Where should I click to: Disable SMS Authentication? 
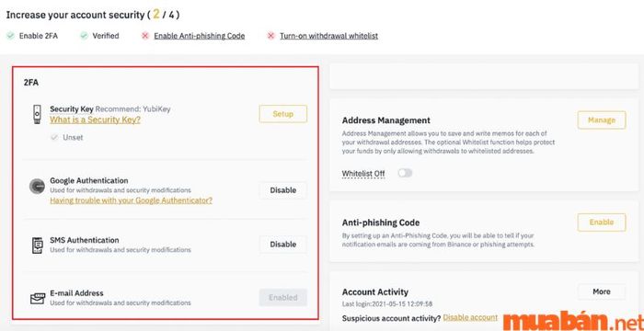(283, 245)
